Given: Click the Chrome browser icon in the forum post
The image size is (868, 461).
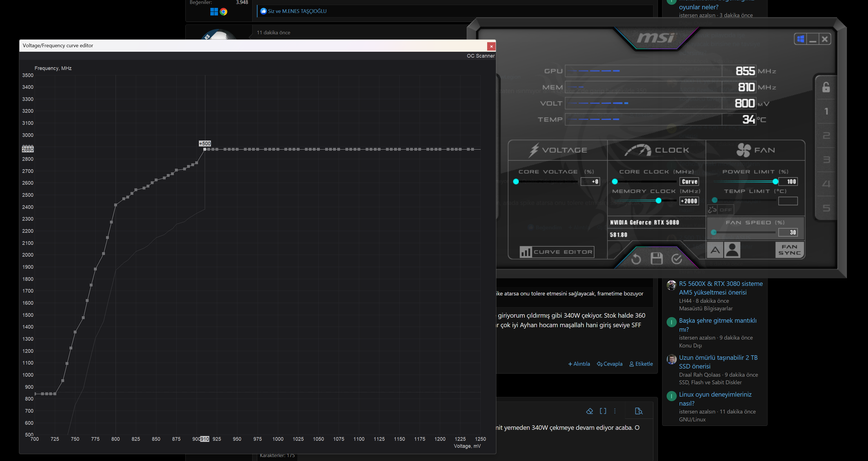Looking at the screenshot, I should (x=223, y=12).
